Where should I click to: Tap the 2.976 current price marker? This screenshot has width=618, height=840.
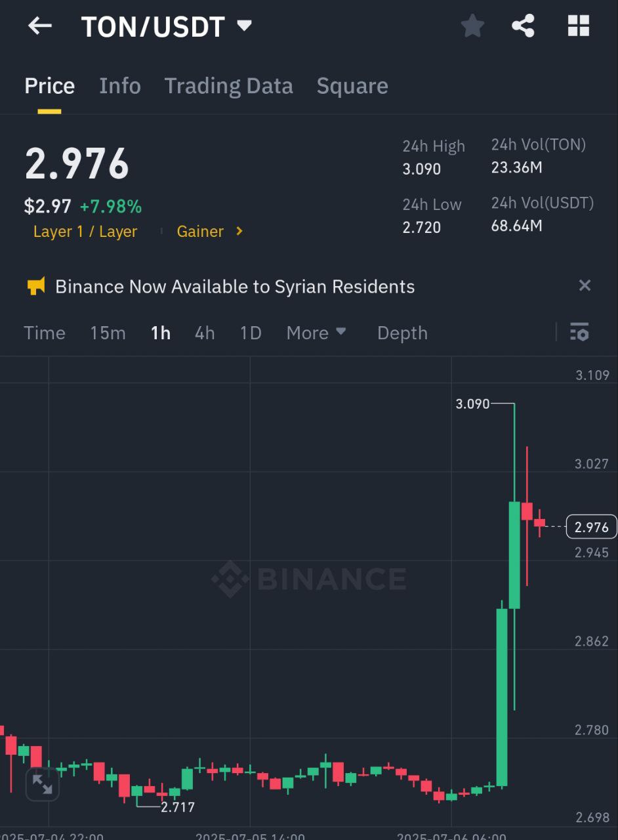pos(592,527)
